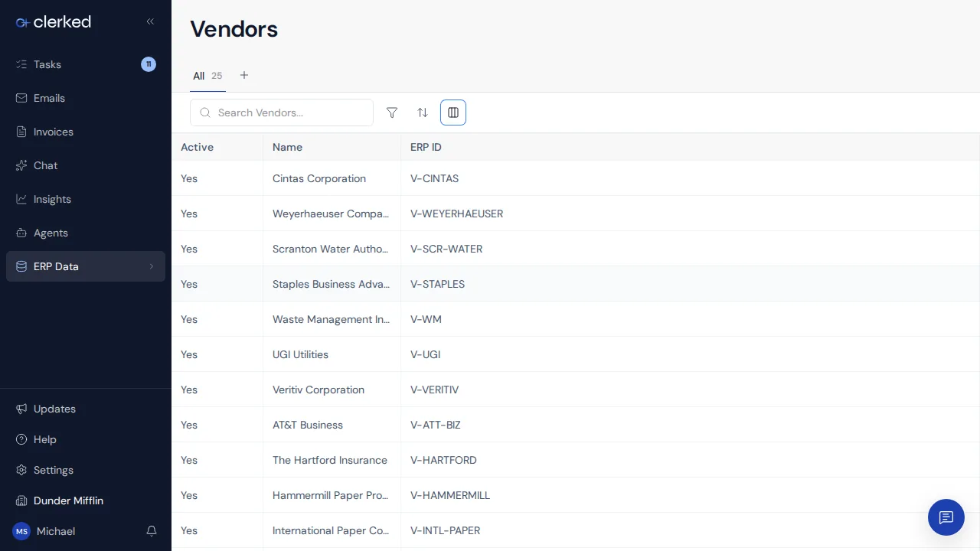Click ERP ID V-HARTFORD
This screenshot has height=551, width=980.
443,460
